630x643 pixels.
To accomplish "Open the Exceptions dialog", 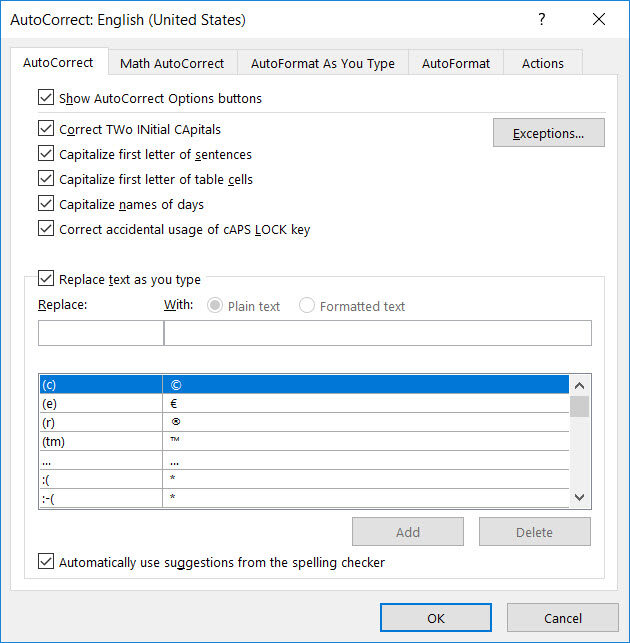I will click(549, 133).
